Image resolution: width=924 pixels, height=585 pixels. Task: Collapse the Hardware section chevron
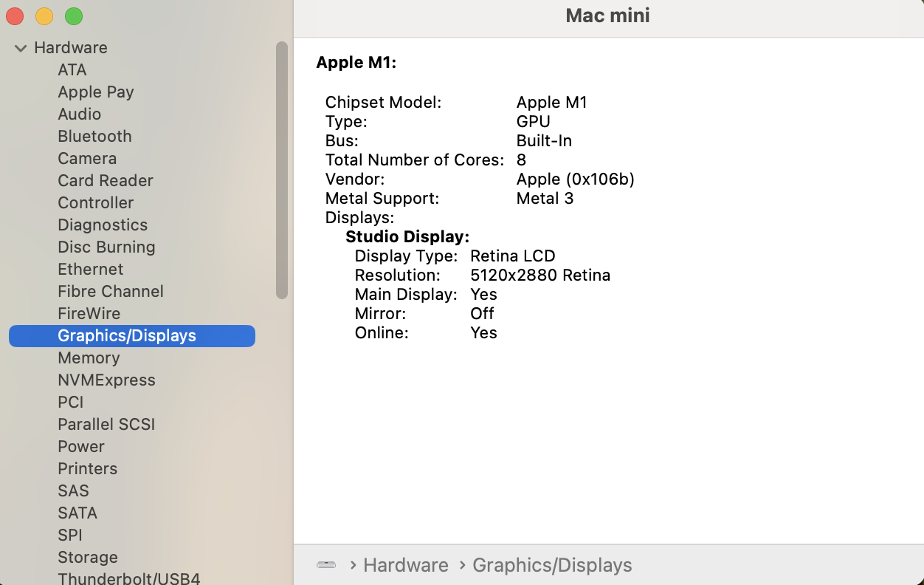(21, 48)
